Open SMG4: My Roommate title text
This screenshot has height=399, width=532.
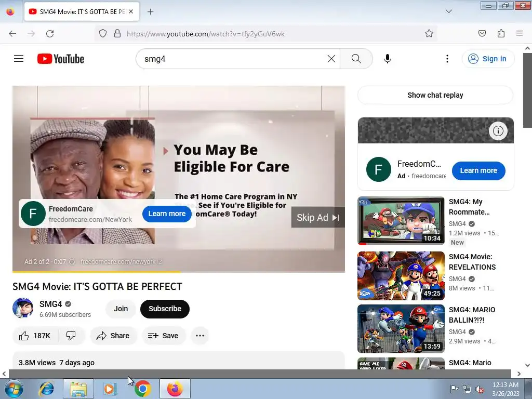tap(469, 207)
